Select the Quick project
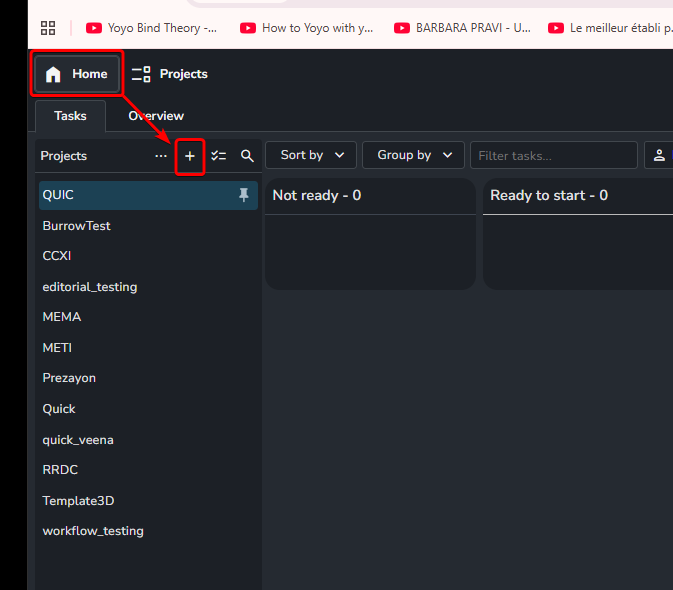 click(x=148, y=409)
